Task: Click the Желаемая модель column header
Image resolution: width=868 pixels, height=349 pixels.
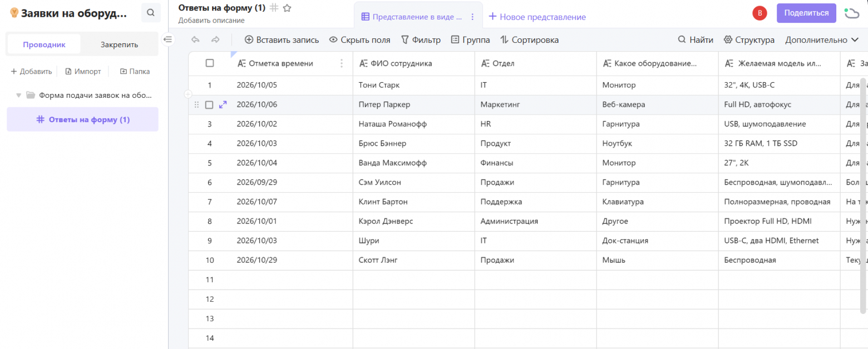Action: click(779, 63)
